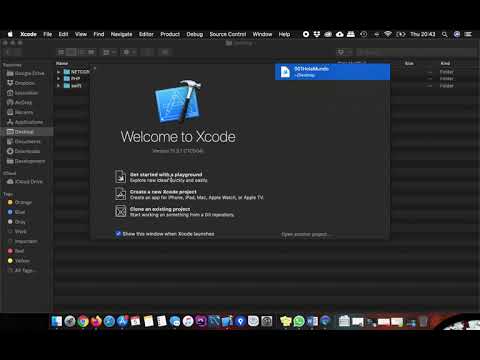Image resolution: width=480 pixels, height=360 pixels.
Task: Filter by the Yellow tag
Action: coord(19,260)
